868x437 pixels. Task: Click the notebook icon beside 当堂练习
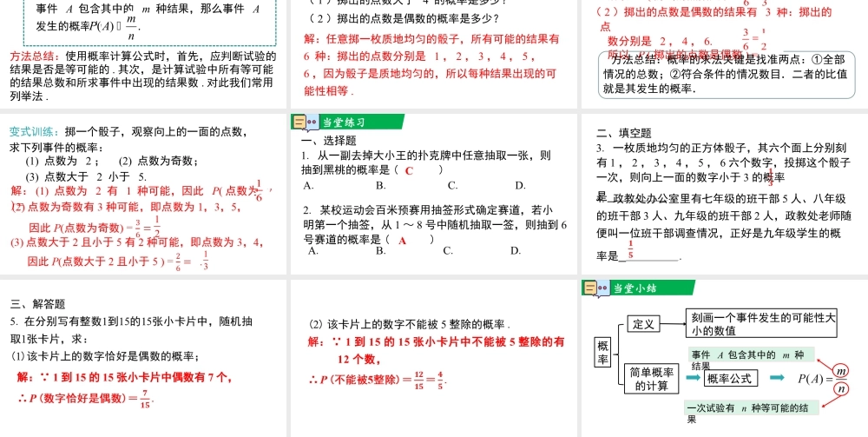(x=301, y=122)
